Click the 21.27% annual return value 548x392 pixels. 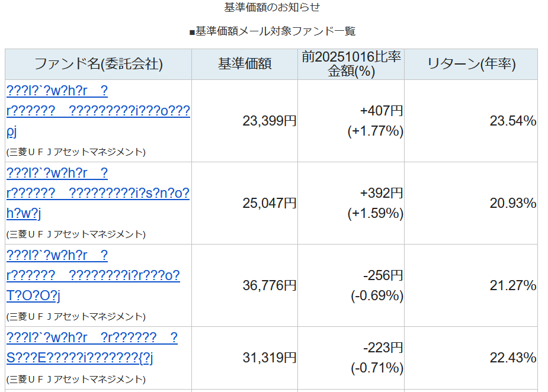pos(512,285)
